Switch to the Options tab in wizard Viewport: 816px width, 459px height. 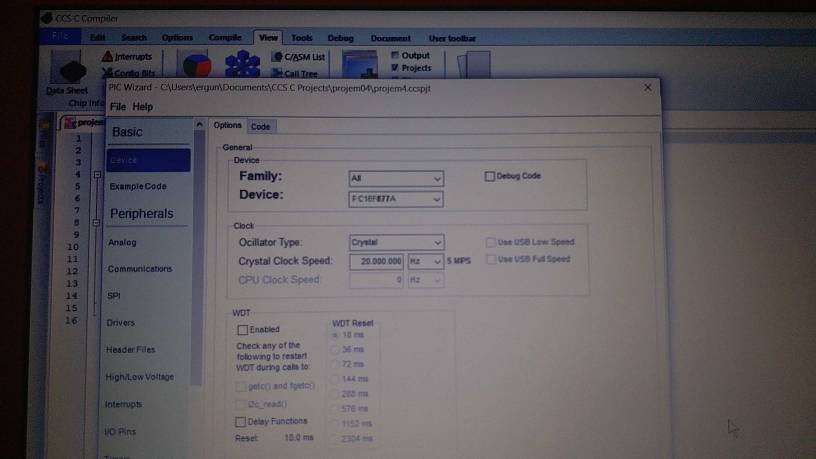pyautogui.click(x=227, y=125)
